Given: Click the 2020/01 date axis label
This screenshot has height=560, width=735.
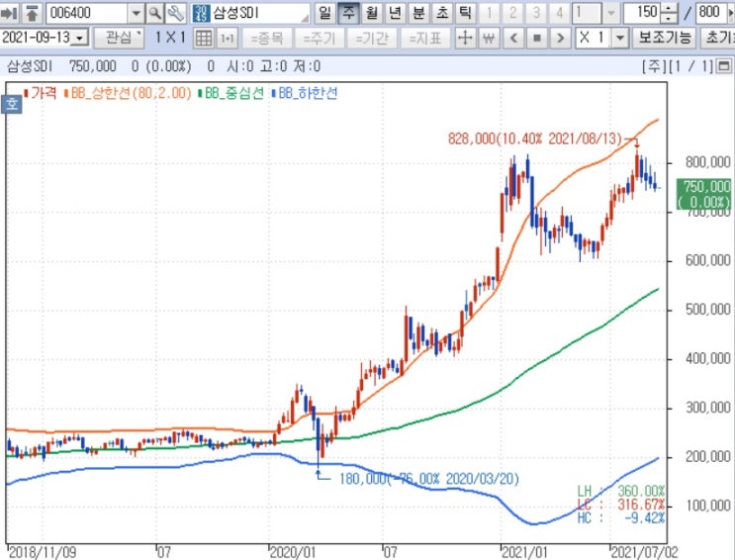Looking at the screenshot, I should [293, 552].
